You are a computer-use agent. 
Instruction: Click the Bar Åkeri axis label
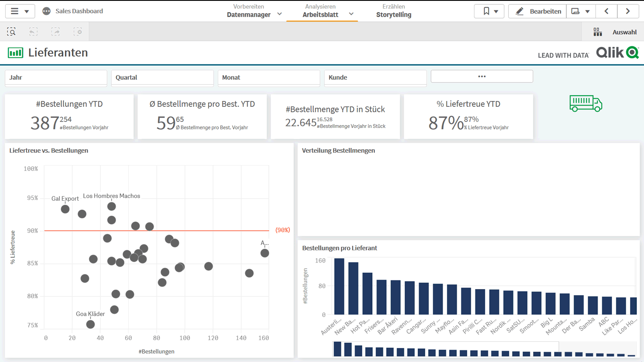388,326
